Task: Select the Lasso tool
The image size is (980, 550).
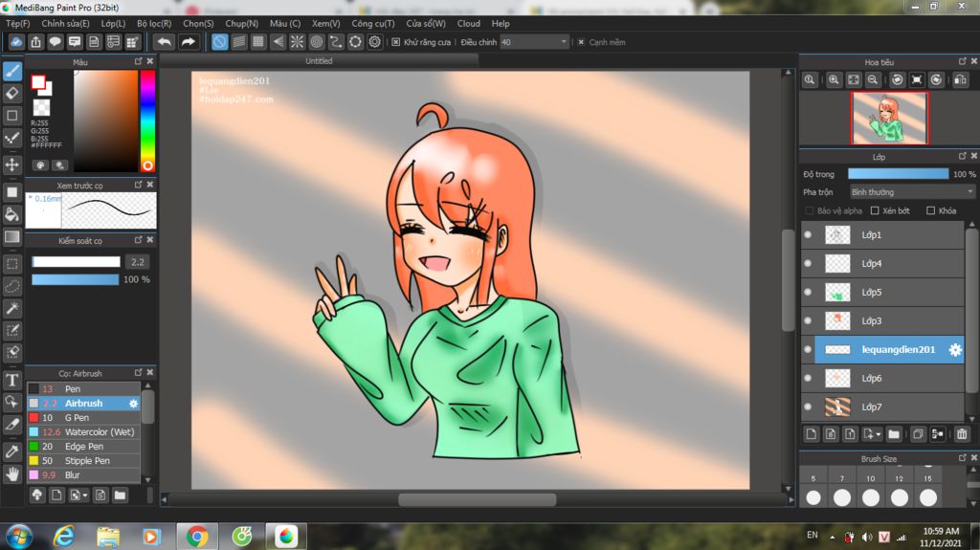Action: [12, 286]
